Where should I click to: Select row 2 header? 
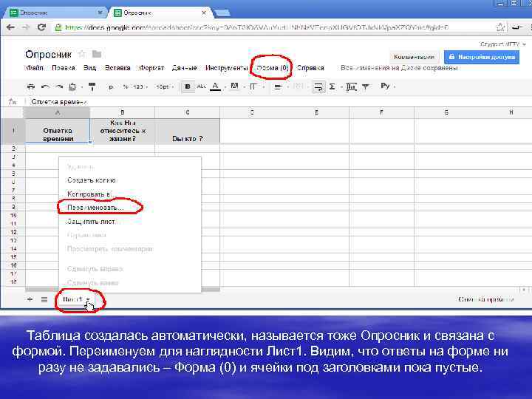tap(13, 149)
